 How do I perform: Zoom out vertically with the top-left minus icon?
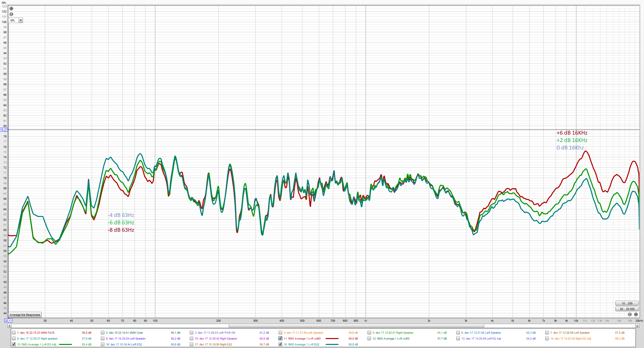tap(11, 14)
